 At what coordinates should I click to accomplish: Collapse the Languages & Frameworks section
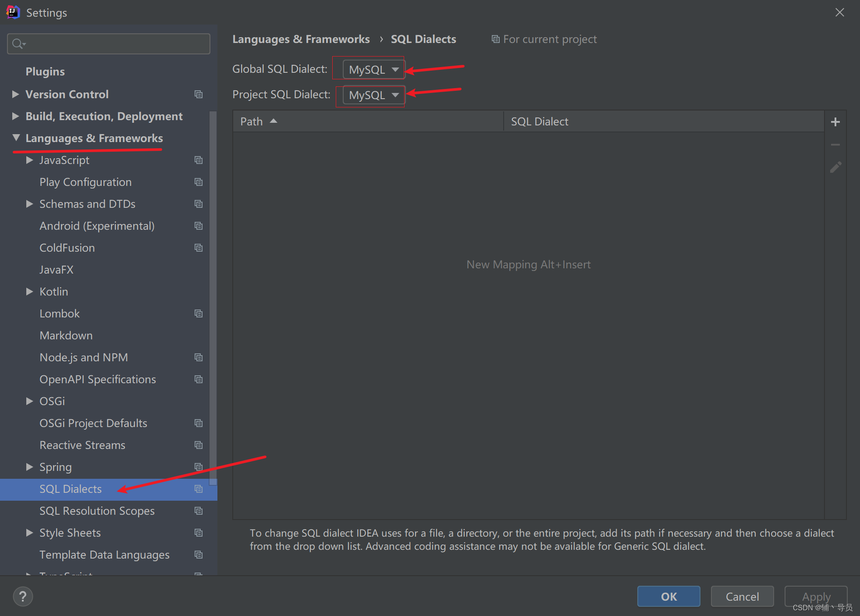16,138
